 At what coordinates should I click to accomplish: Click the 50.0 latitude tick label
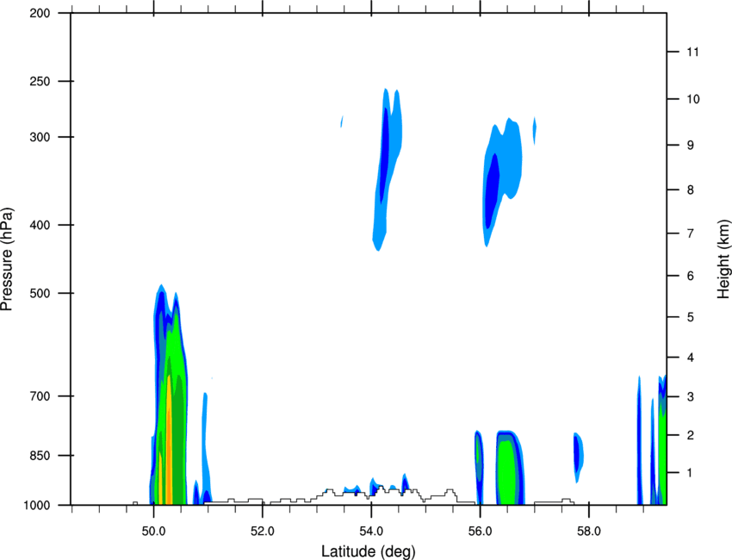point(153,532)
